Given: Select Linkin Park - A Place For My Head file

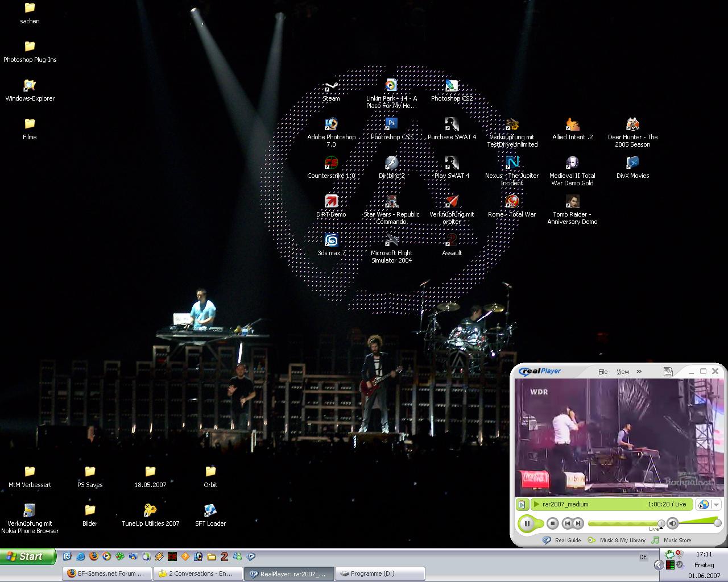Looking at the screenshot, I should [391, 94].
